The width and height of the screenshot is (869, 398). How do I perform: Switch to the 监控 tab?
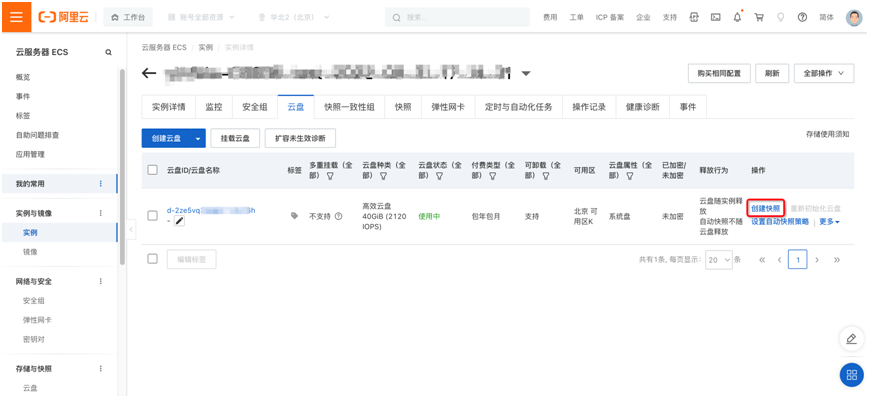coord(214,107)
